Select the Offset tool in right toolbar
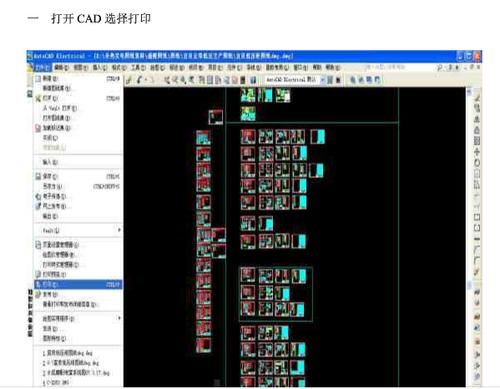 point(477,130)
